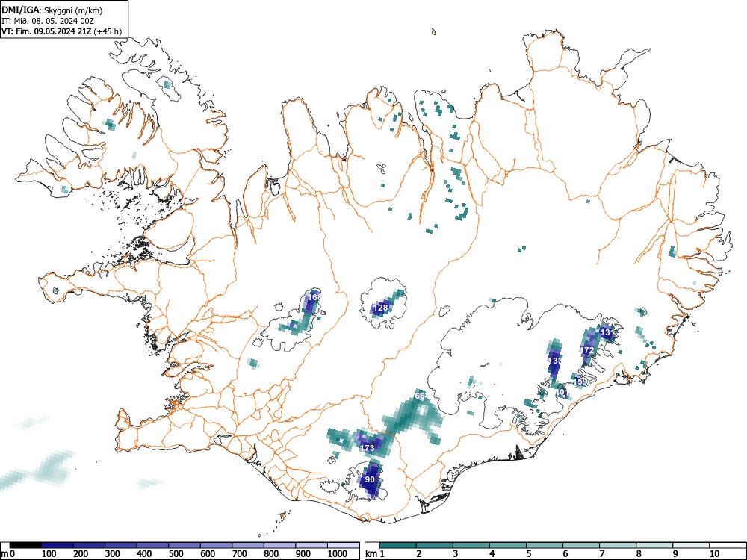Select the '2' tick on the km legend

click(419, 554)
